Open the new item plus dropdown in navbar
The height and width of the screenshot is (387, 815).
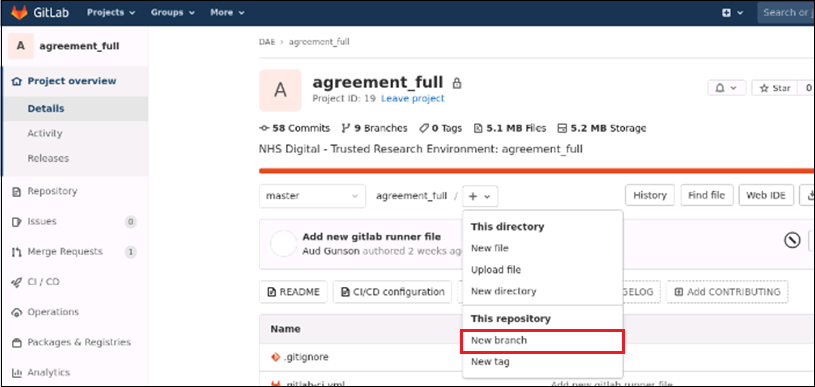pos(733,12)
